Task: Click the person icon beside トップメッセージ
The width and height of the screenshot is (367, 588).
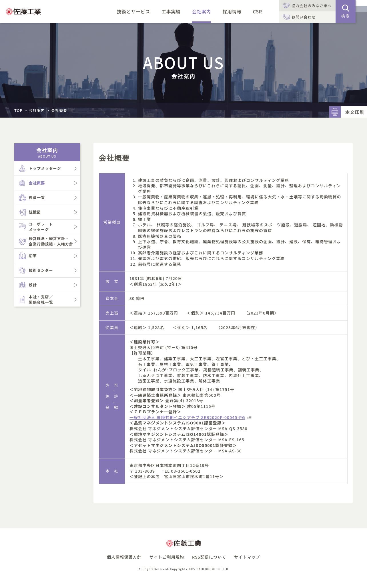Action: click(x=22, y=168)
